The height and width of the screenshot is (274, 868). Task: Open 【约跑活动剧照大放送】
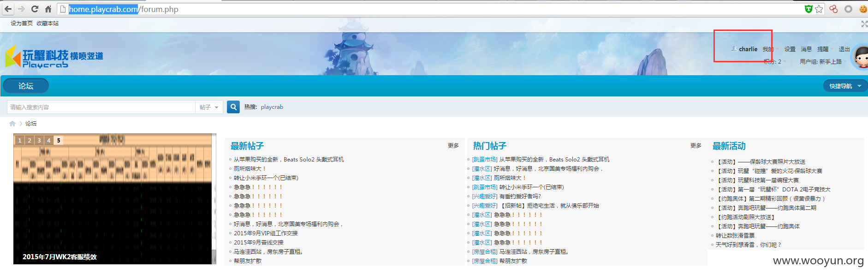tap(745, 217)
